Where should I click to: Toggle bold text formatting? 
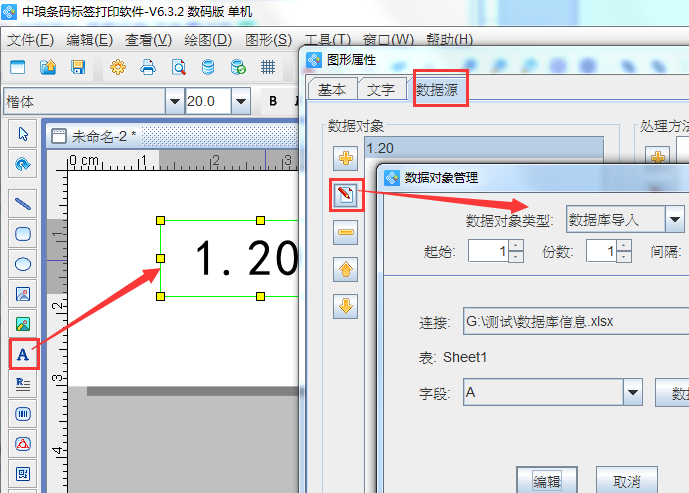tap(272, 101)
